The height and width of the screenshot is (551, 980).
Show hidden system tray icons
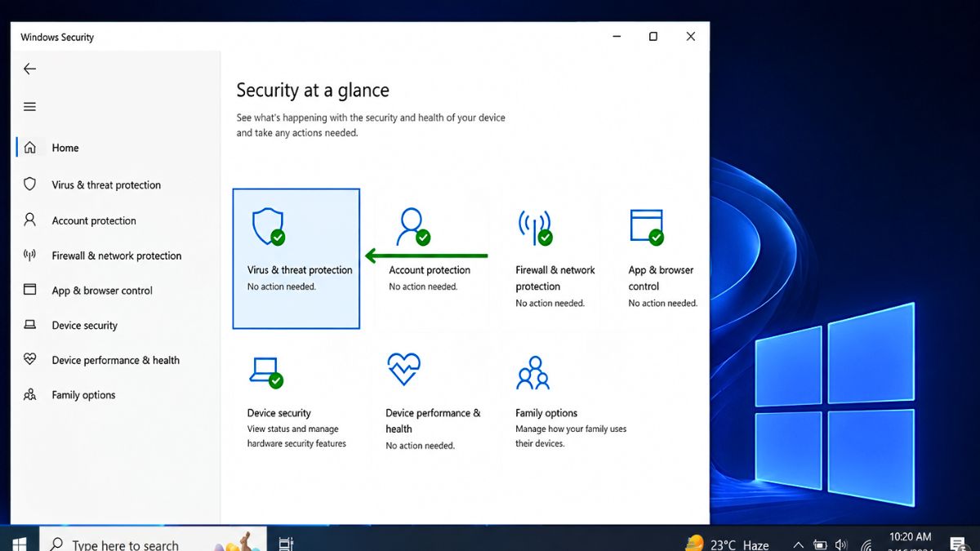tap(799, 545)
